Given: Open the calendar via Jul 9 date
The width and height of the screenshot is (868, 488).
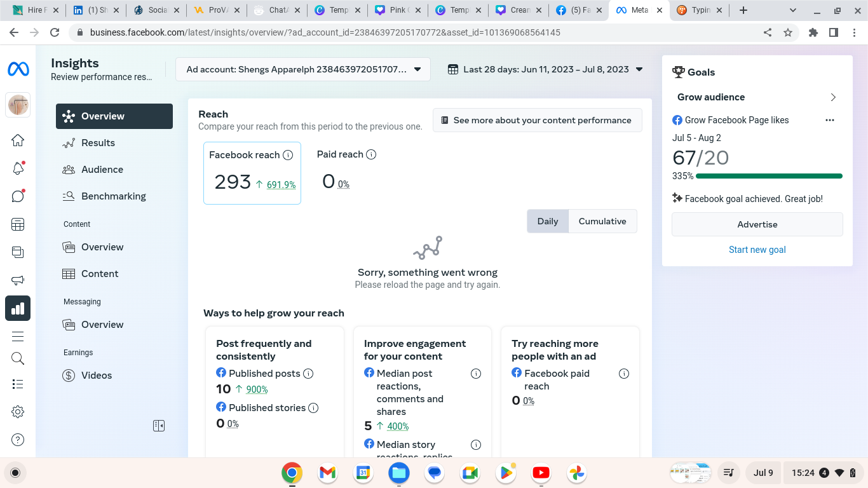Looking at the screenshot, I should coord(763,473).
